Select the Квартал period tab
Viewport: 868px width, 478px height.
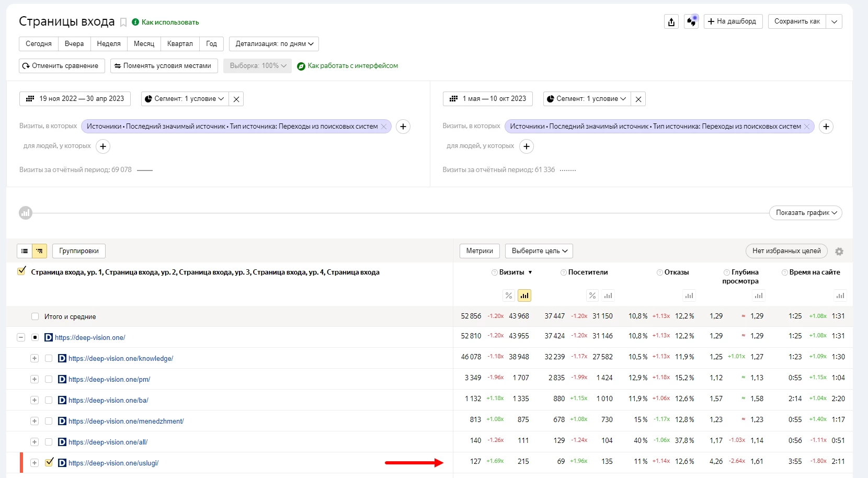pyautogui.click(x=180, y=44)
